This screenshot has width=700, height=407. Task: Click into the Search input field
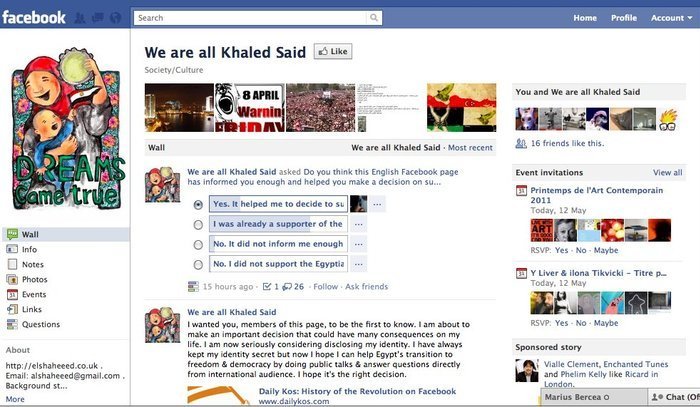[x=250, y=18]
